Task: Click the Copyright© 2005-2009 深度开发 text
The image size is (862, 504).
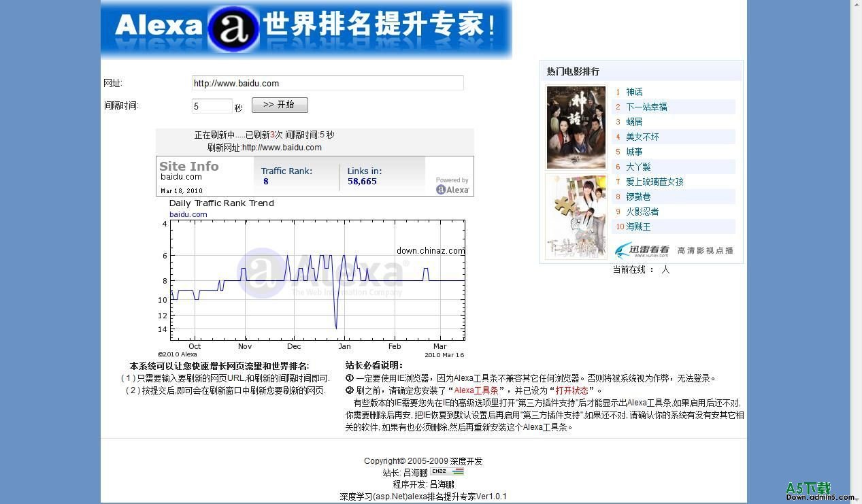Action: click(423, 460)
